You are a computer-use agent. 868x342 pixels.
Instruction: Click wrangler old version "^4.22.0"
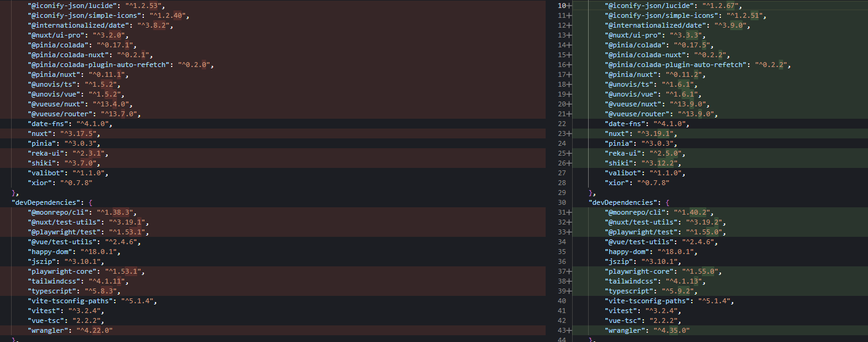click(x=94, y=330)
